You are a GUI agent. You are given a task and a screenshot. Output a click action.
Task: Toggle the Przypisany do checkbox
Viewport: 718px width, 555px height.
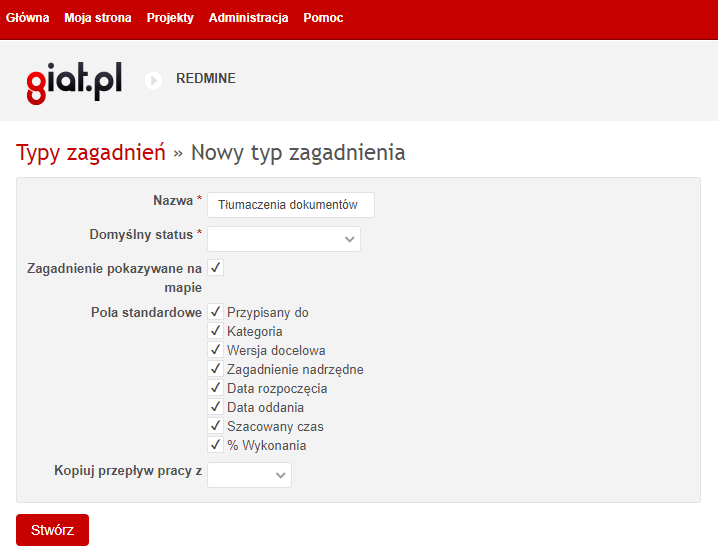(216, 312)
